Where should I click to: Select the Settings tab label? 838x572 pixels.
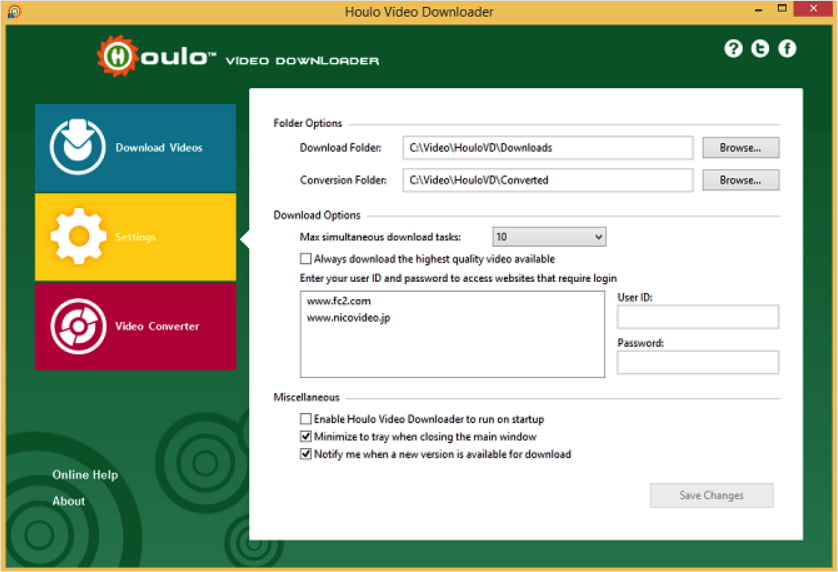point(135,237)
